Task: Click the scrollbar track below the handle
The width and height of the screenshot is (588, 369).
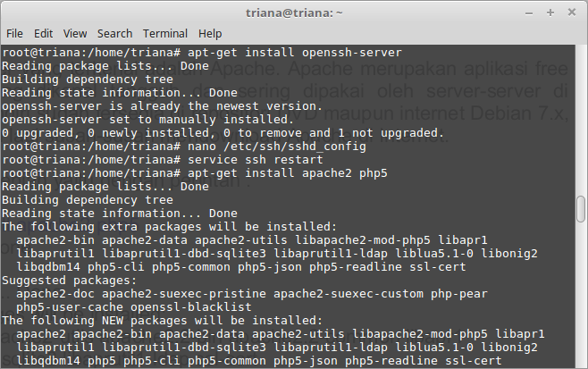Action: click(x=581, y=295)
